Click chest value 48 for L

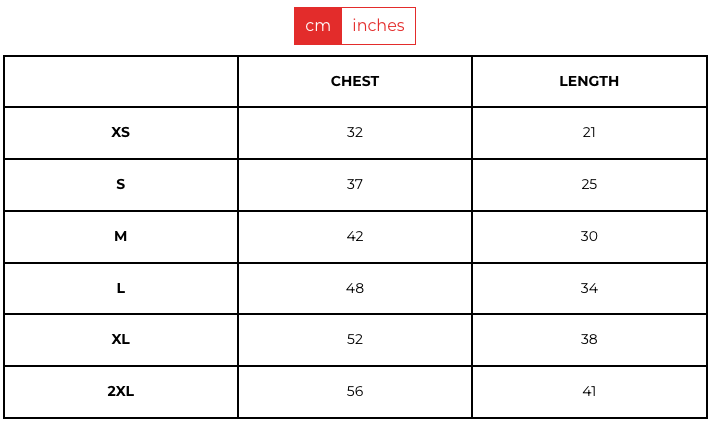coord(355,288)
